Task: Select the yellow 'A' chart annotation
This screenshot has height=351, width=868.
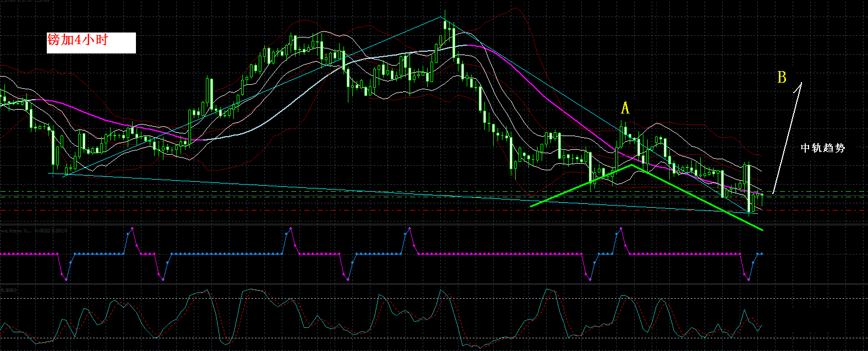Action: [625, 108]
